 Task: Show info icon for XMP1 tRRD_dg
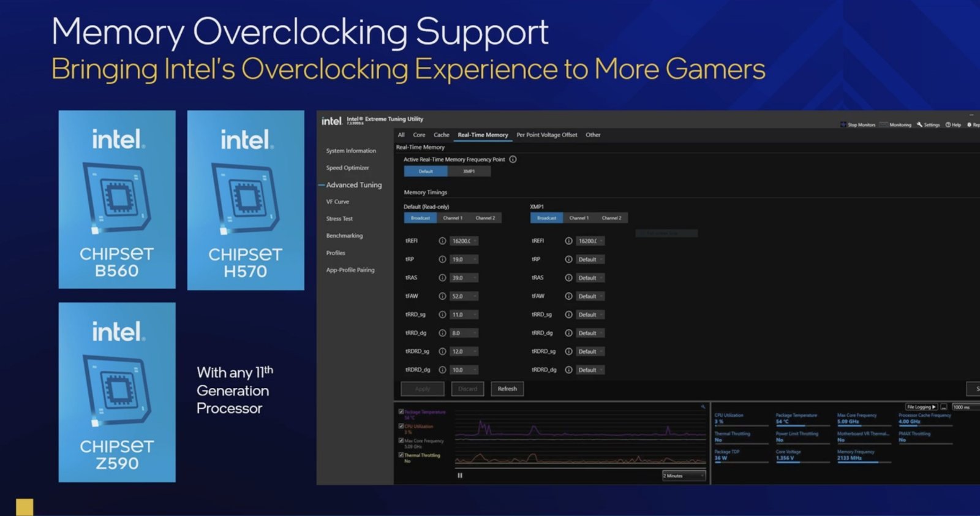tap(568, 333)
